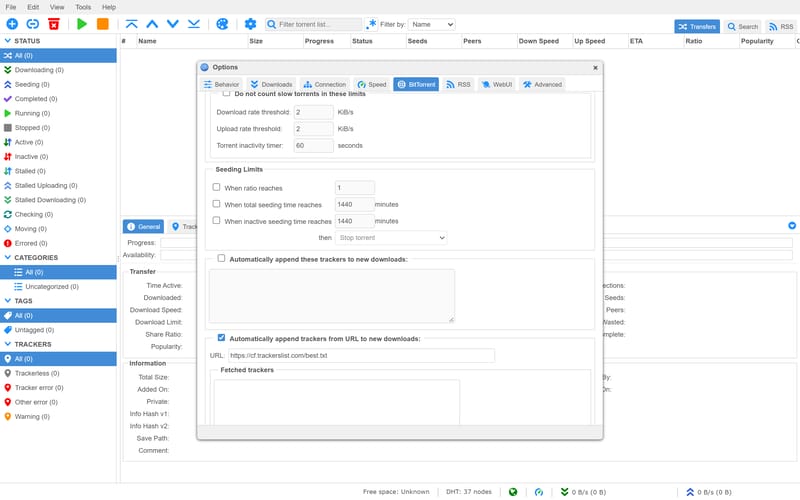Open the Stop torrent action dropdown

coord(391,238)
